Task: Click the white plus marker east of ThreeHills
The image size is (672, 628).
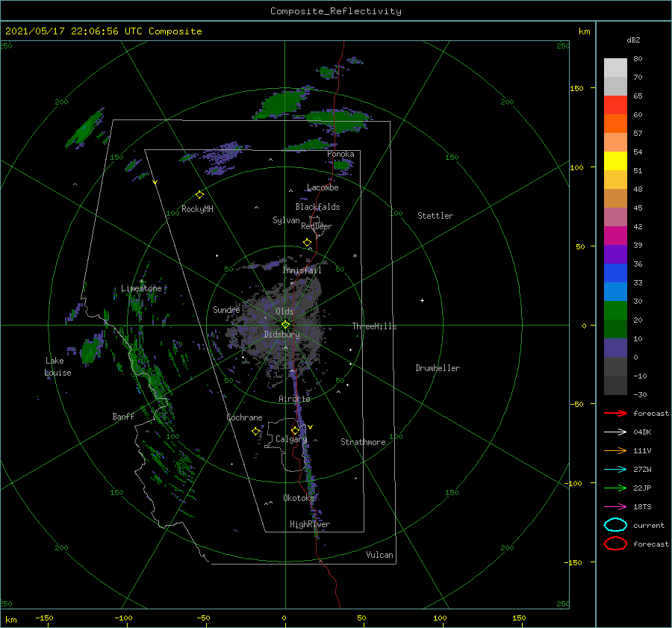Action: coord(422,300)
